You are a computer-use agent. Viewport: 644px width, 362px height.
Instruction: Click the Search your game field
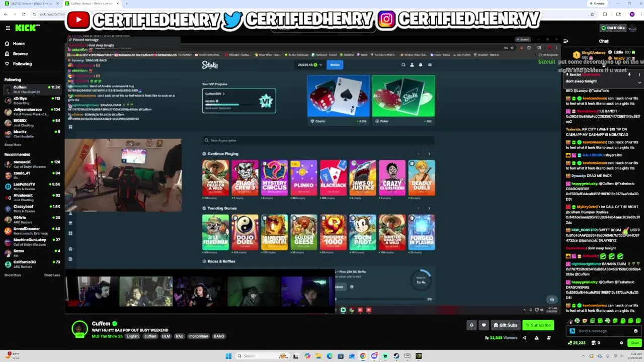tap(318, 140)
